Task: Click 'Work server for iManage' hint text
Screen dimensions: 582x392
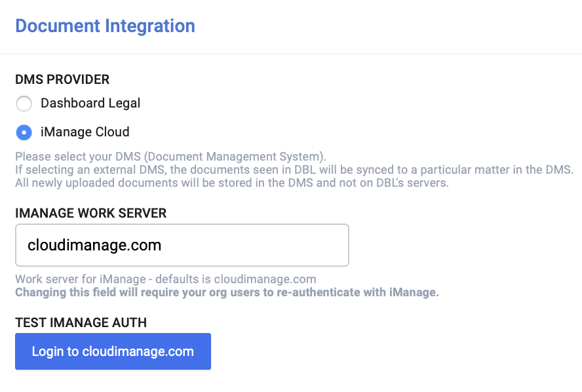Action: click(166, 279)
